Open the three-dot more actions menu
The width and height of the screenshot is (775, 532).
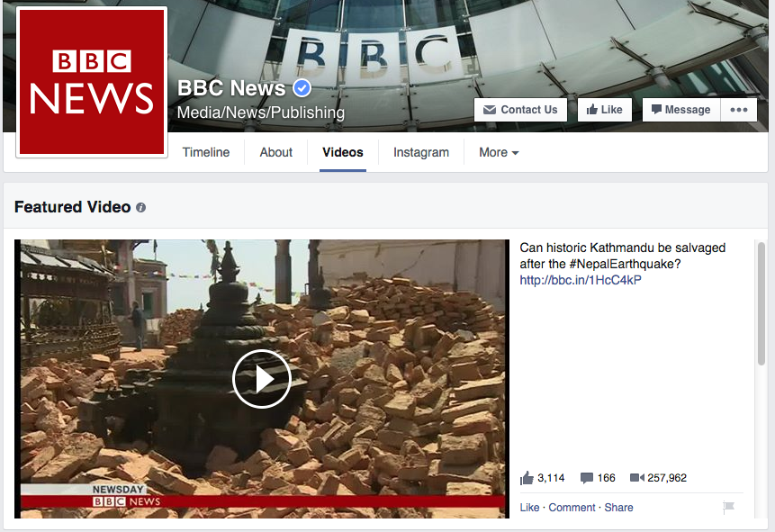[739, 110]
